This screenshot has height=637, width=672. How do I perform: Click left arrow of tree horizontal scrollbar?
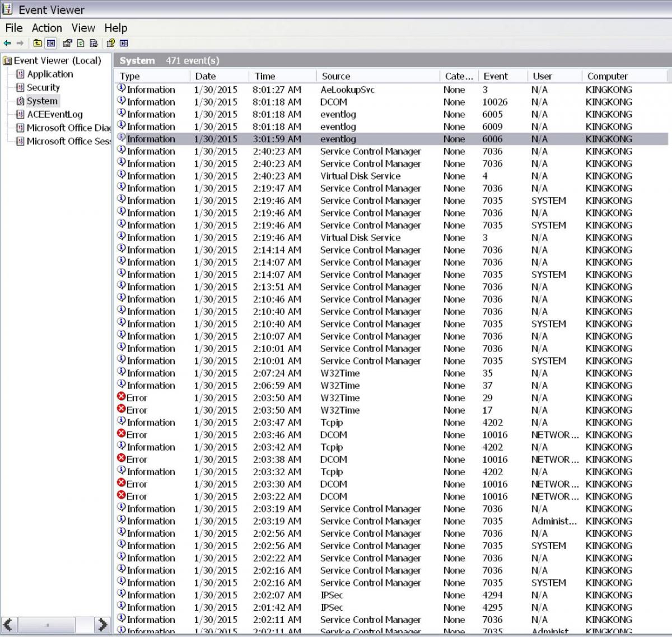tap(9, 624)
